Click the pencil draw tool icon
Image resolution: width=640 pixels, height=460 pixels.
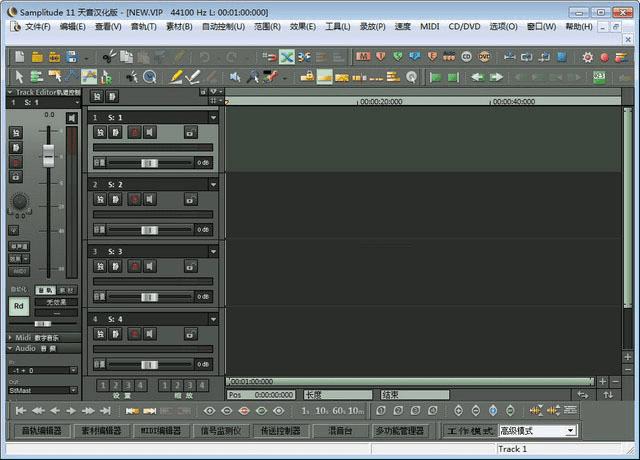(176, 76)
